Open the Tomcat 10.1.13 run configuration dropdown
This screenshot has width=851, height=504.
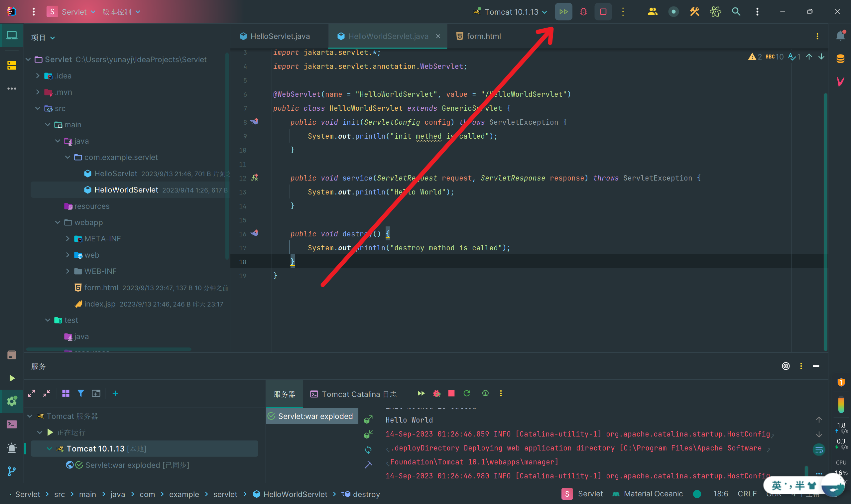(x=511, y=12)
